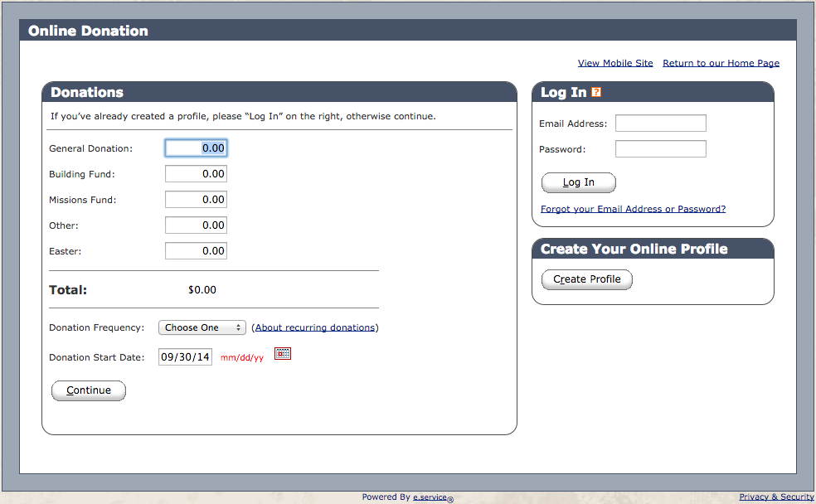Click the Building Fund amount box
Image resolution: width=816 pixels, height=504 pixels.
click(196, 173)
